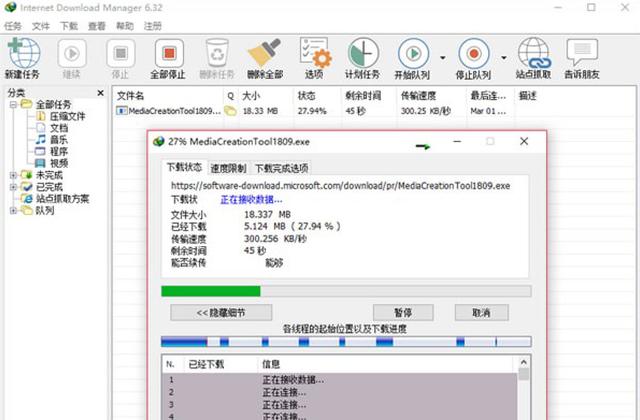
Task: Click the Microsoft download URL text
Action: [x=340, y=186]
